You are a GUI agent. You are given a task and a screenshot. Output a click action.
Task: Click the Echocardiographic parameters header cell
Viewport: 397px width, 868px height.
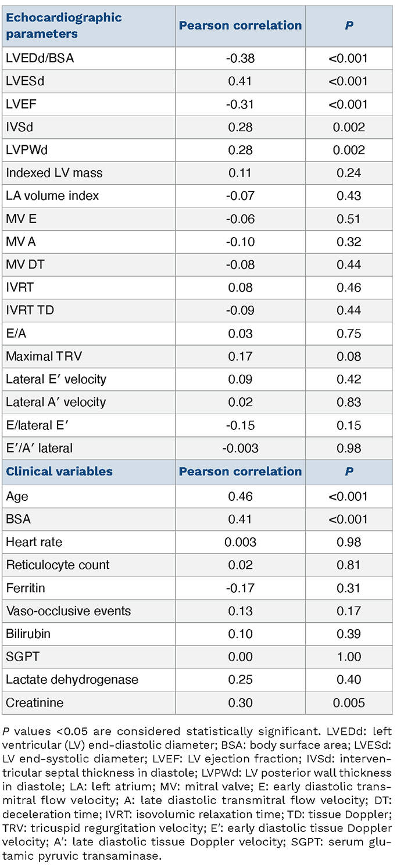click(88, 26)
